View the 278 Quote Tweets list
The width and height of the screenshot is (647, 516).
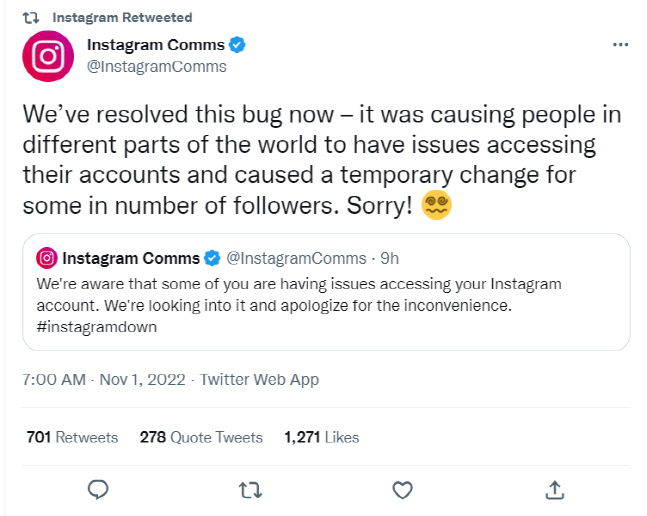pyautogui.click(x=201, y=437)
